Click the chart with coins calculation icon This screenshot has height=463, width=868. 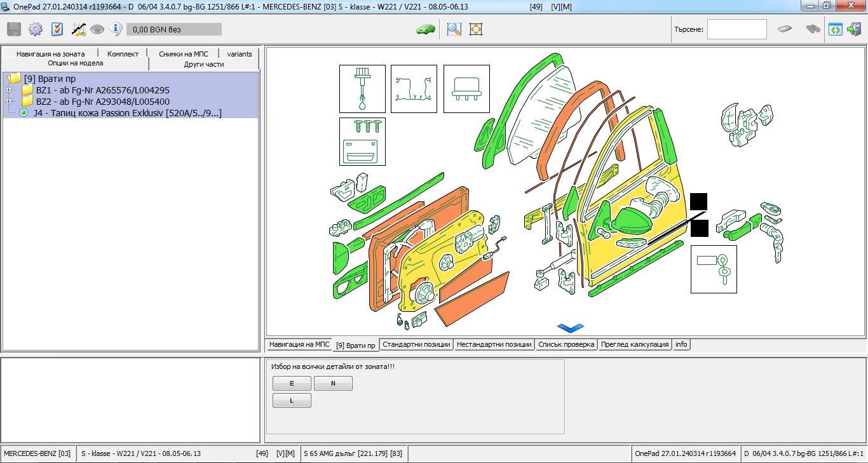pos(79,29)
